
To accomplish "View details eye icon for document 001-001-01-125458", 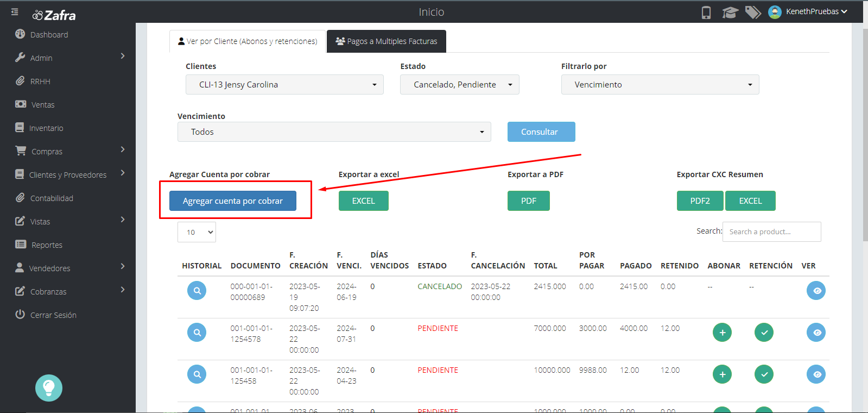I will (816, 374).
